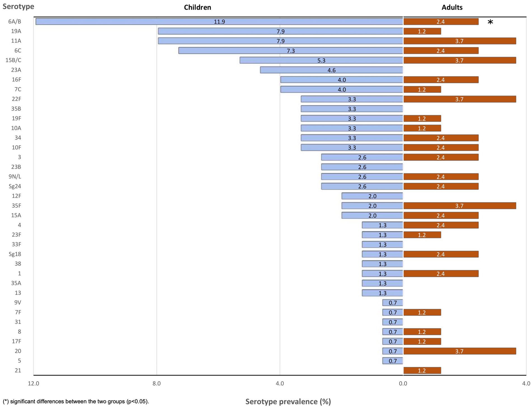The image size is (532, 408).
Task: Click the 'Serotype prevalence (%)' axis title
Action: [288, 402]
